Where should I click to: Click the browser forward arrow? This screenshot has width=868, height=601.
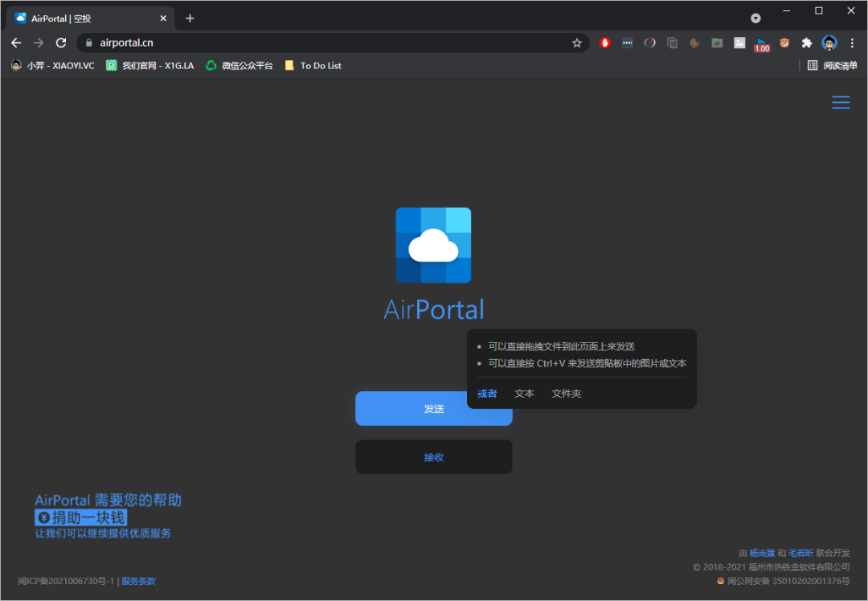click(x=39, y=43)
